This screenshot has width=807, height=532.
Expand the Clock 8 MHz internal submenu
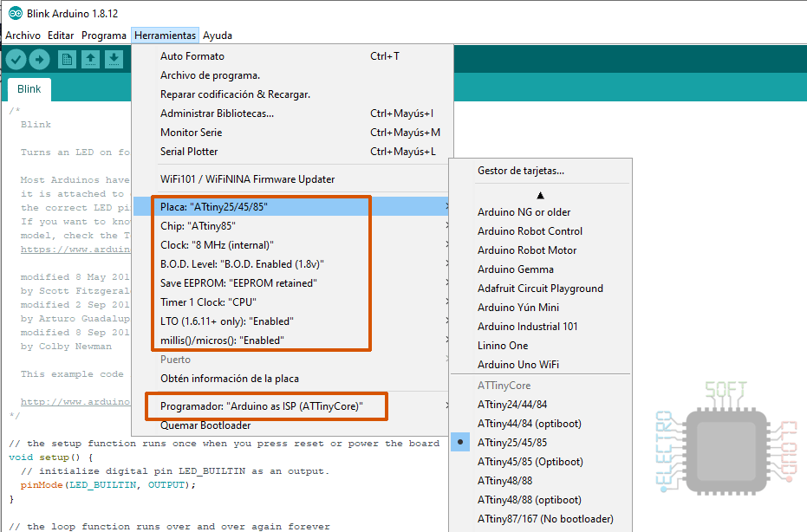click(291, 245)
